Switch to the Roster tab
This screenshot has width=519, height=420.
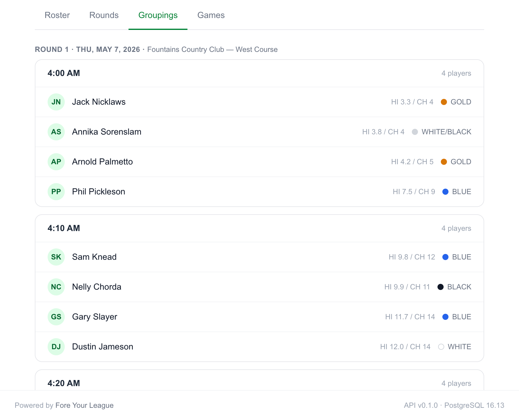[x=57, y=15]
